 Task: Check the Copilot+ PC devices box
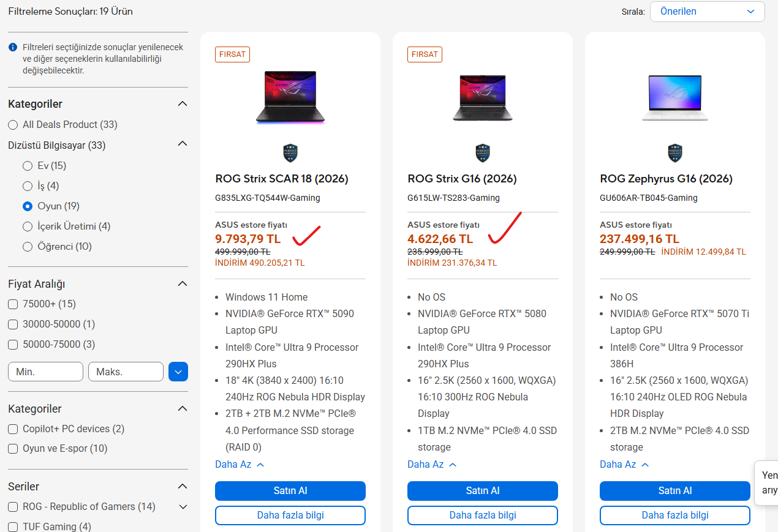pos(13,429)
